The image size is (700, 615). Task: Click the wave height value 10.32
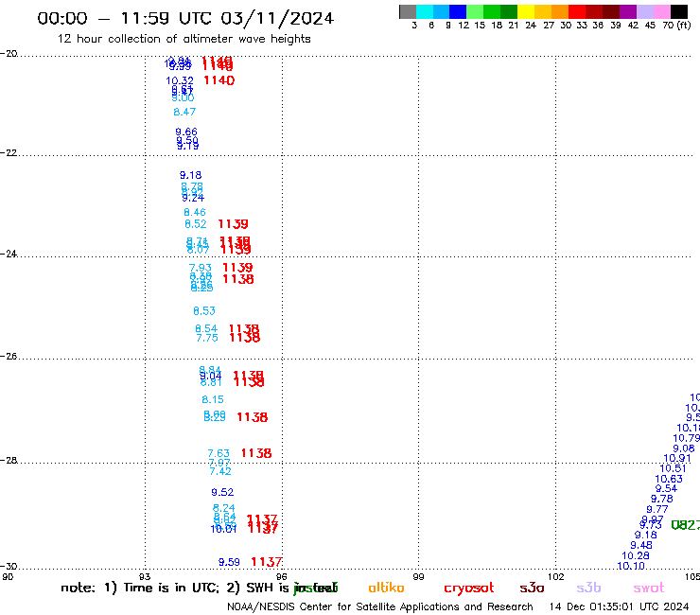click(x=180, y=80)
